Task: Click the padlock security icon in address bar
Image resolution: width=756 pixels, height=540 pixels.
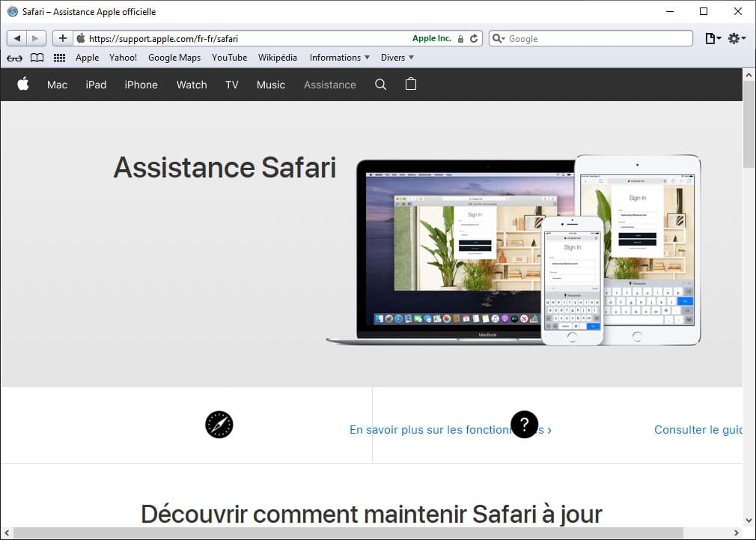Action: pos(460,39)
